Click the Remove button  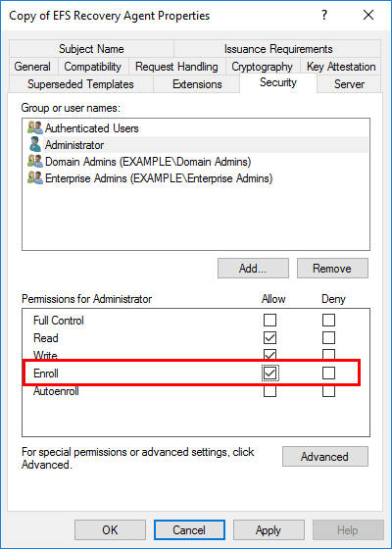click(332, 269)
